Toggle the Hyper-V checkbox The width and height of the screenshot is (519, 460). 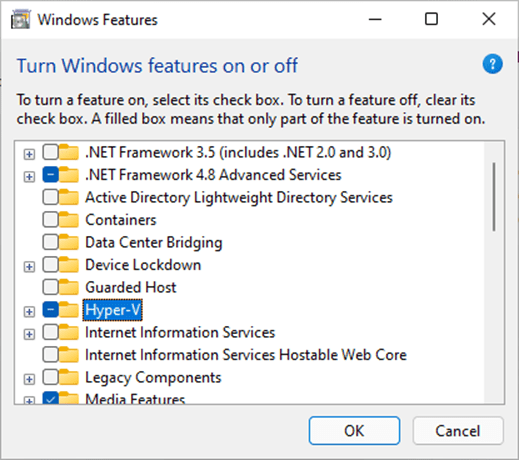tap(50, 310)
